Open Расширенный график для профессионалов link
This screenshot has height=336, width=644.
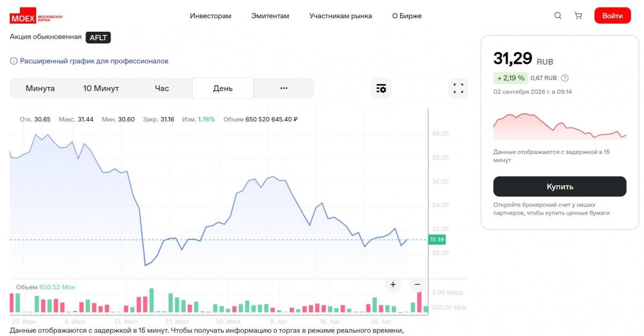[x=94, y=61]
